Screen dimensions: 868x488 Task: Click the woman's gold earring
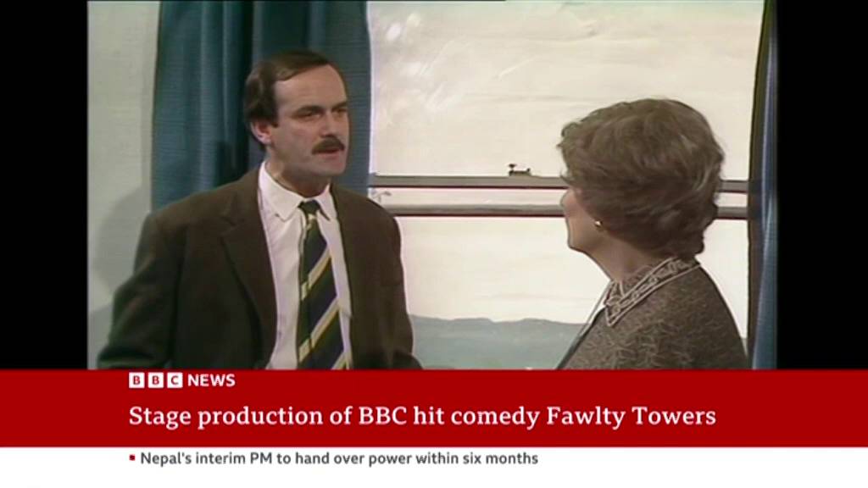598,224
